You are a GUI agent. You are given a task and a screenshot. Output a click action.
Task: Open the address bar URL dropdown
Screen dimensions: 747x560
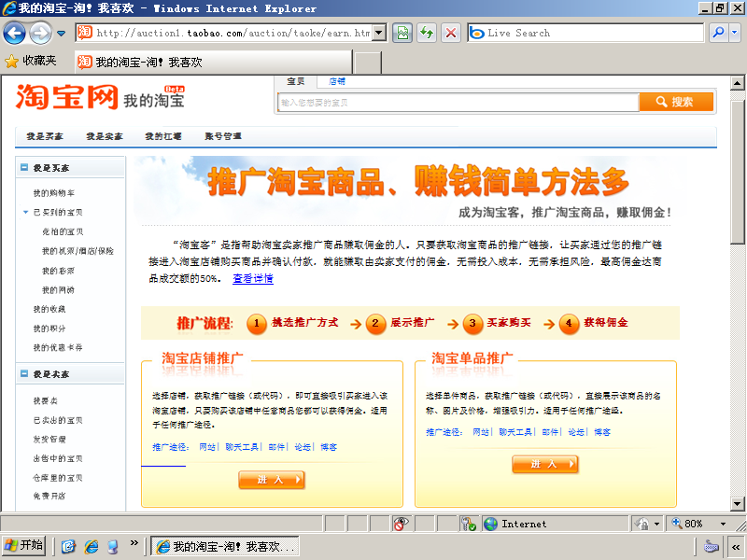click(379, 33)
